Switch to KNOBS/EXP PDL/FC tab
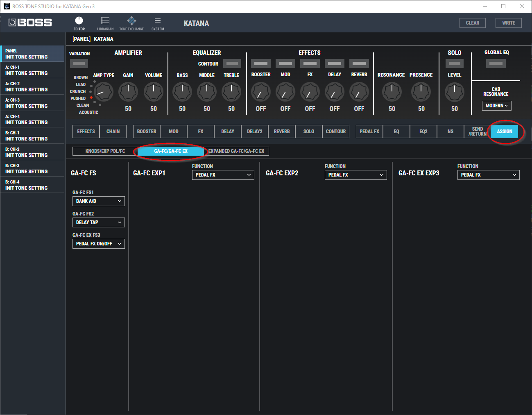 click(x=105, y=151)
